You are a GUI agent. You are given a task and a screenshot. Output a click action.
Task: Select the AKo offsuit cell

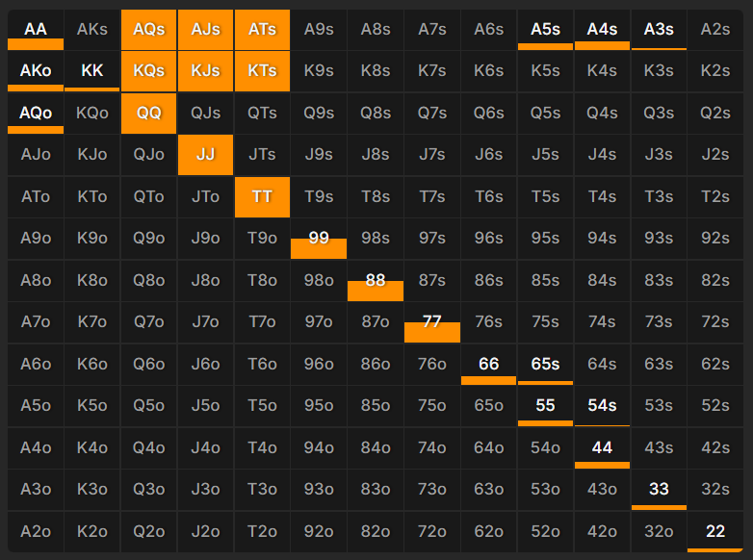36,70
